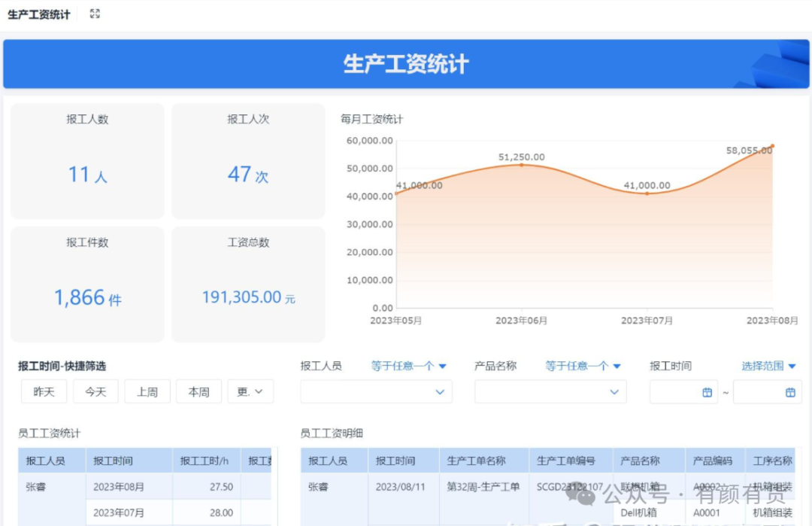Open the 产品名称 selection combo box
This screenshot has width=812, height=526.
(550, 392)
